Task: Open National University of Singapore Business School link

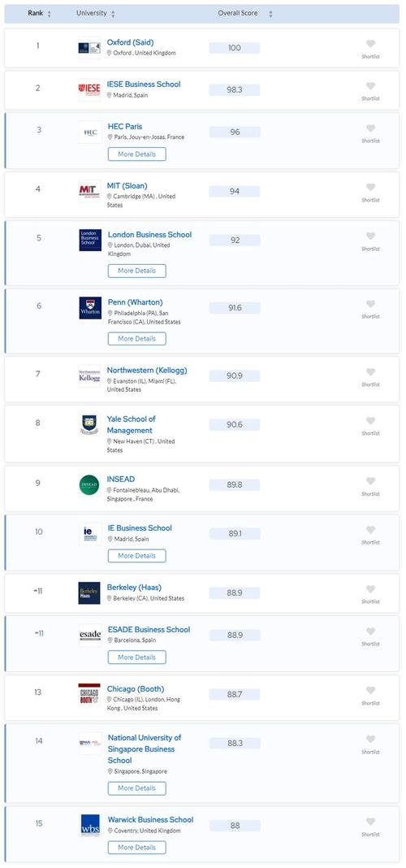Action: point(145,749)
